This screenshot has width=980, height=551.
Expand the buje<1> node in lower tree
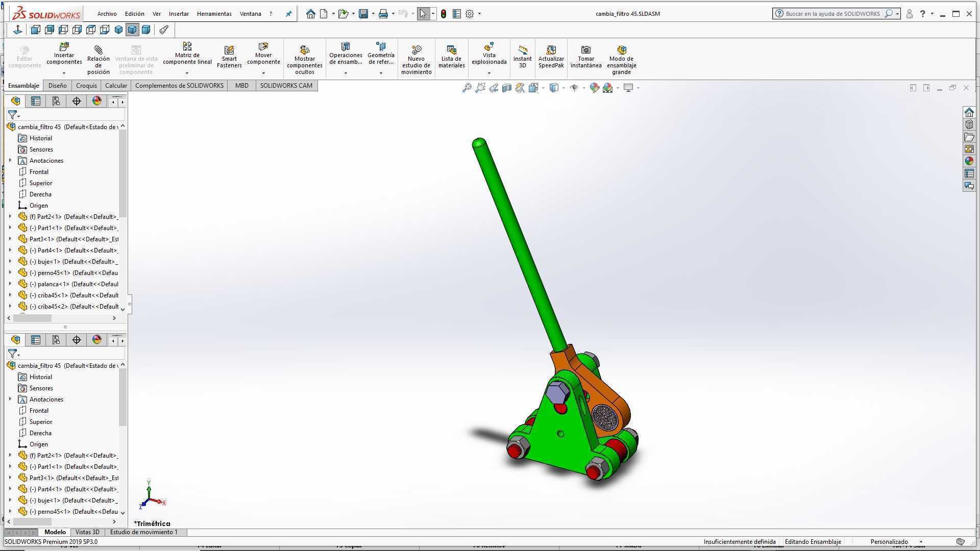tap(10, 500)
